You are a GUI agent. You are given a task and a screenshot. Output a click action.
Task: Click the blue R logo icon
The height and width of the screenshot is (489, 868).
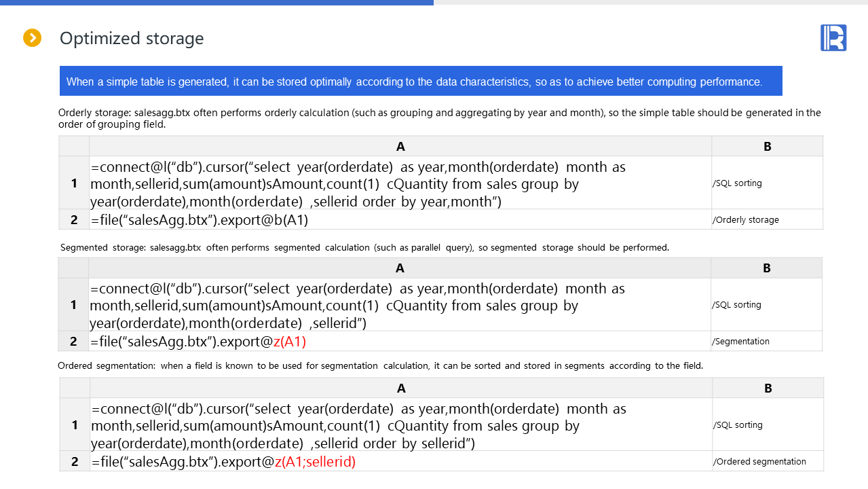[833, 37]
